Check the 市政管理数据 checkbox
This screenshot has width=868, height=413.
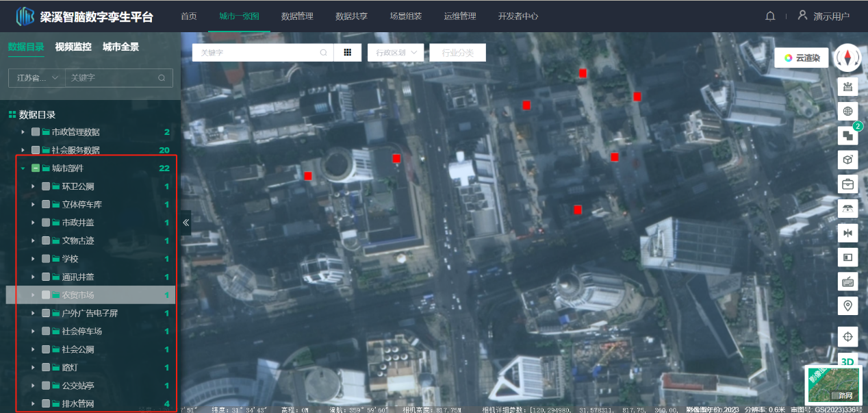coord(36,132)
